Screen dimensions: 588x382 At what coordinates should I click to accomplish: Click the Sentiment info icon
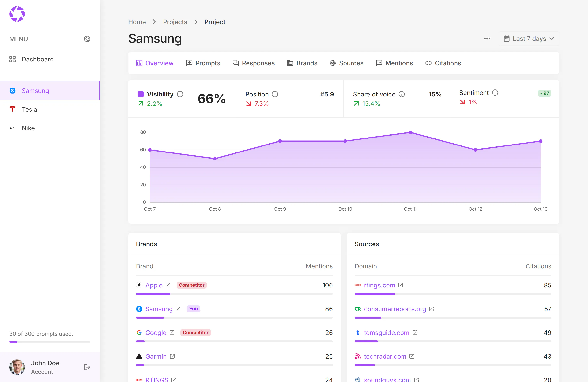point(495,93)
